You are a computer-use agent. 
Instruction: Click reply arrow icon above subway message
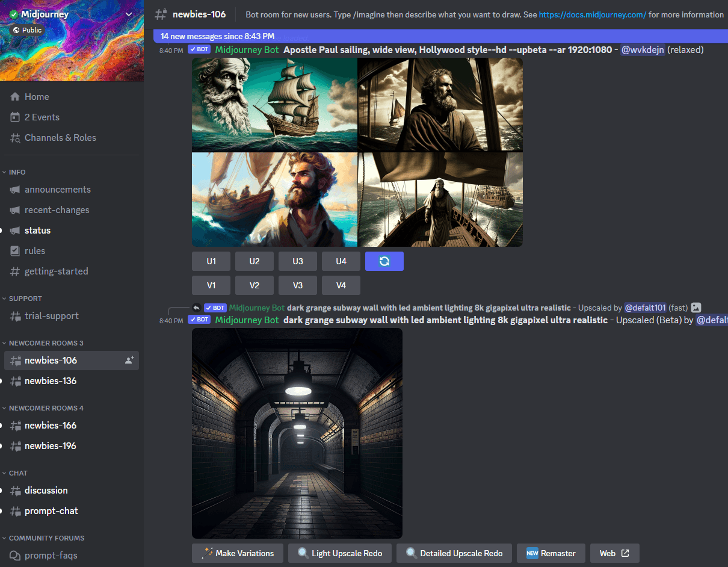tap(196, 308)
